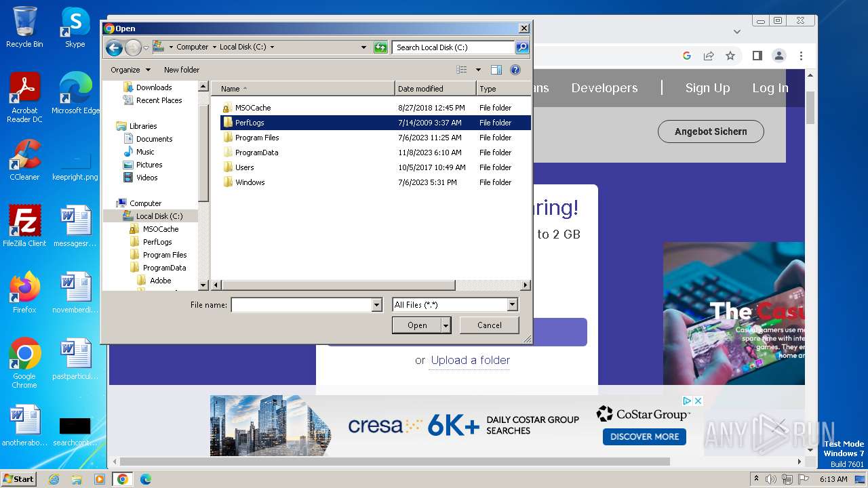Click the search magnifier icon in the dialog

click(521, 47)
